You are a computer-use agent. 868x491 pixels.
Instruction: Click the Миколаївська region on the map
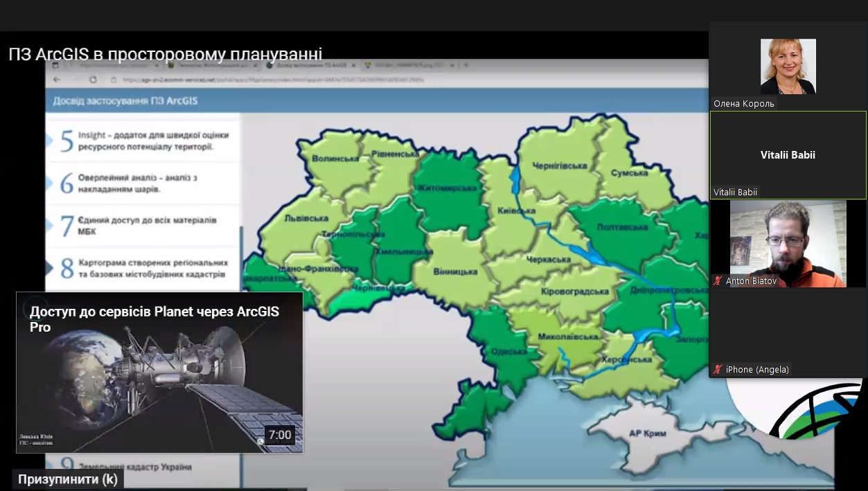(568, 337)
